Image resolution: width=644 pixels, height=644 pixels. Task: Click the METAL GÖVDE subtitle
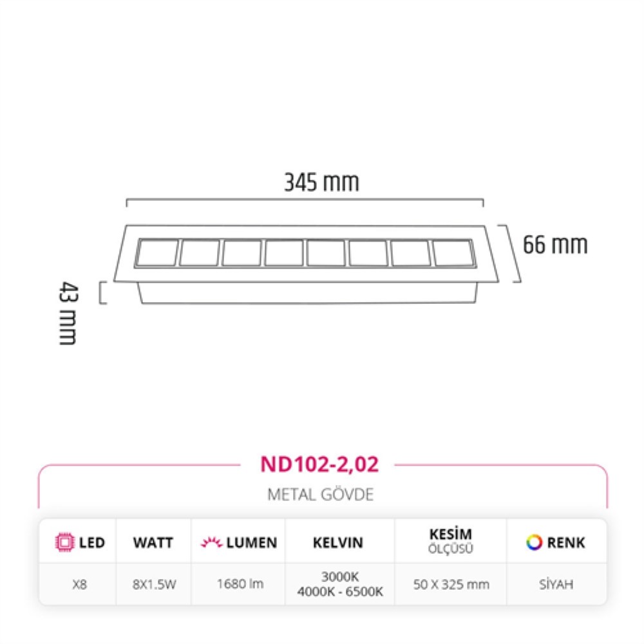[320, 495]
